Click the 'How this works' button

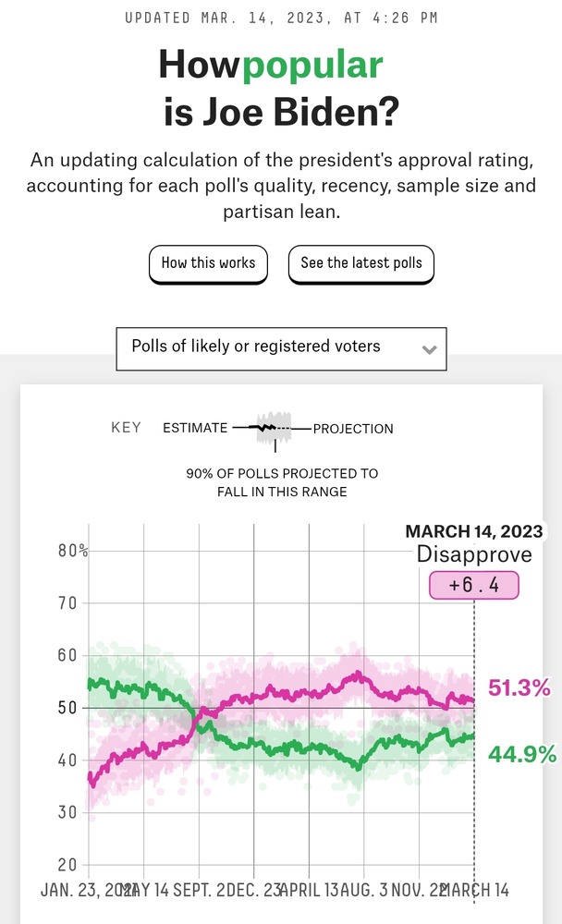208,263
